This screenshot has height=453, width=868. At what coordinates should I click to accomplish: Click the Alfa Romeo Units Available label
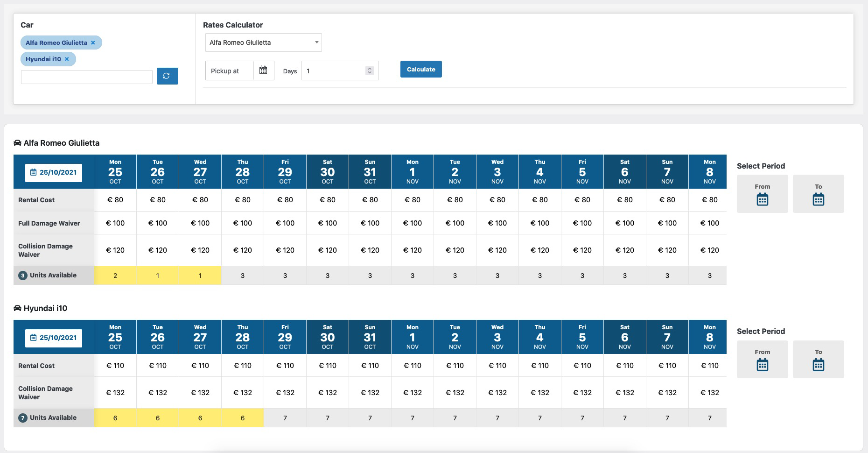point(53,275)
